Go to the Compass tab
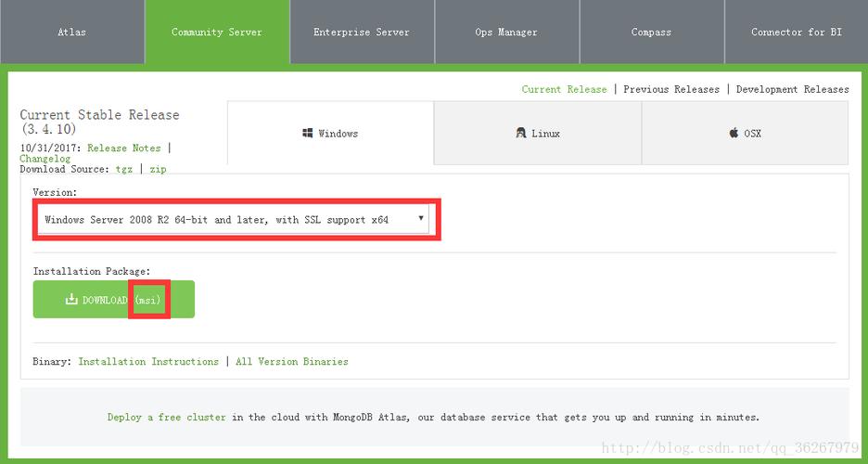This screenshot has height=464, width=868. 652,32
